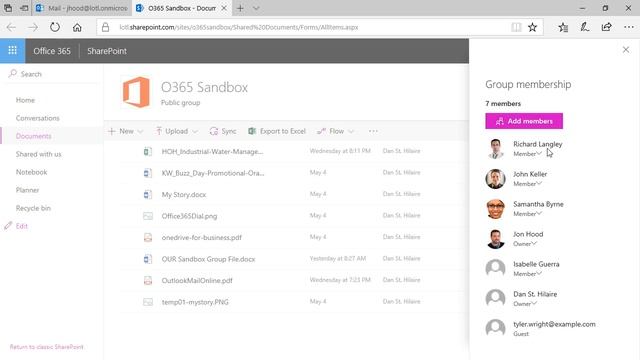Click Richard Langley's profile photo
640x360 pixels.
(x=496, y=149)
